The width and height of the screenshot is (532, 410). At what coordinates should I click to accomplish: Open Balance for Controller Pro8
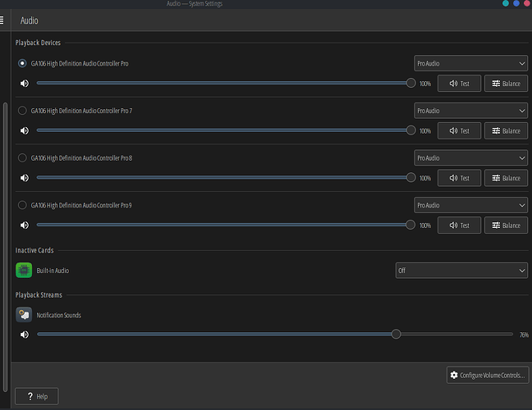point(506,178)
